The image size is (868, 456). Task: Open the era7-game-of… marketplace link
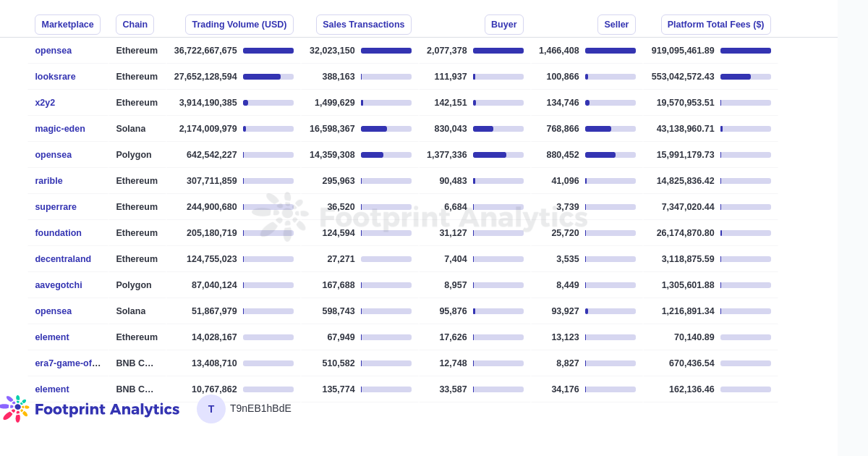[68, 363]
